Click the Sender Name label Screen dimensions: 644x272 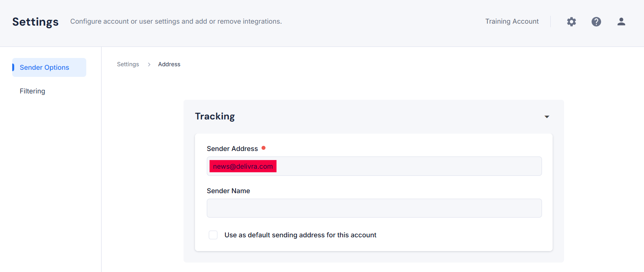[x=228, y=191]
